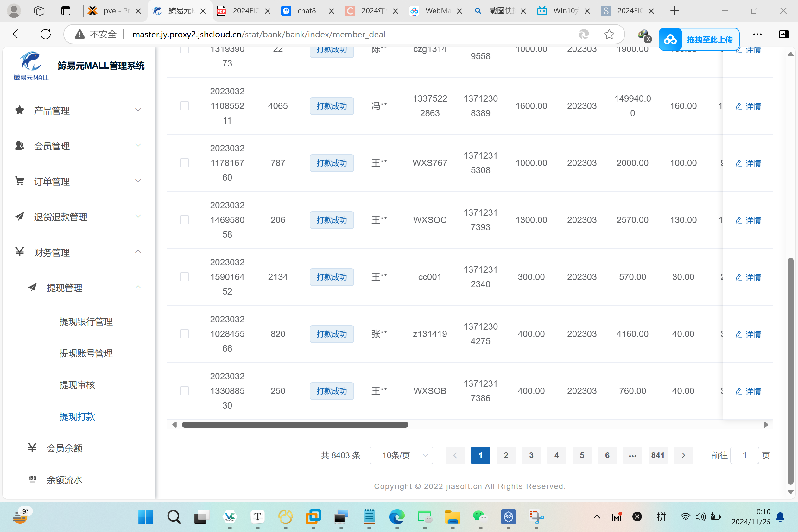Image resolution: width=798 pixels, height=532 pixels.
Task: Click the WeChat icon in taskbar
Action: 480,517
